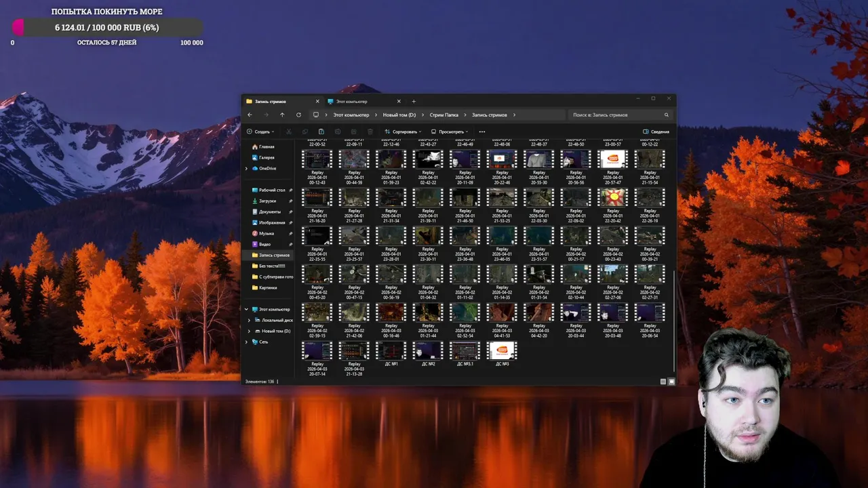Screen dimensions: 868x488
Task: Open Картинки folder in sidebar
Action: (x=268, y=287)
